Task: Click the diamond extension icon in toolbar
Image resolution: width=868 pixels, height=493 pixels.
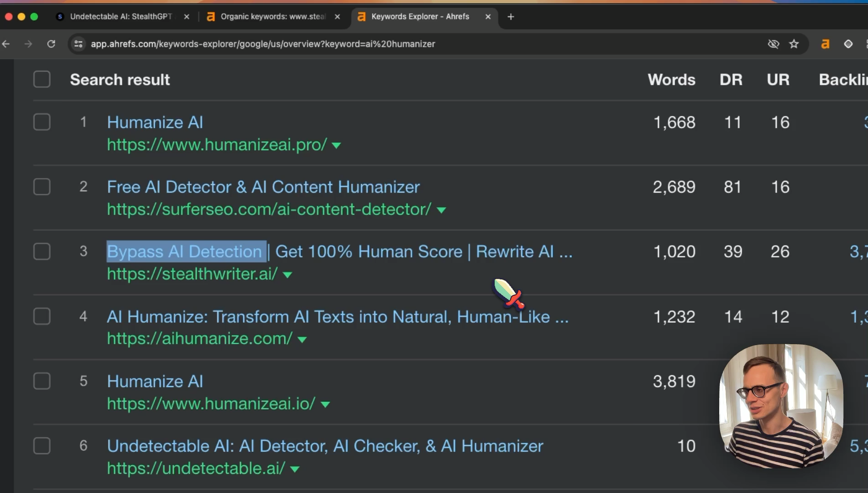Action: point(848,44)
